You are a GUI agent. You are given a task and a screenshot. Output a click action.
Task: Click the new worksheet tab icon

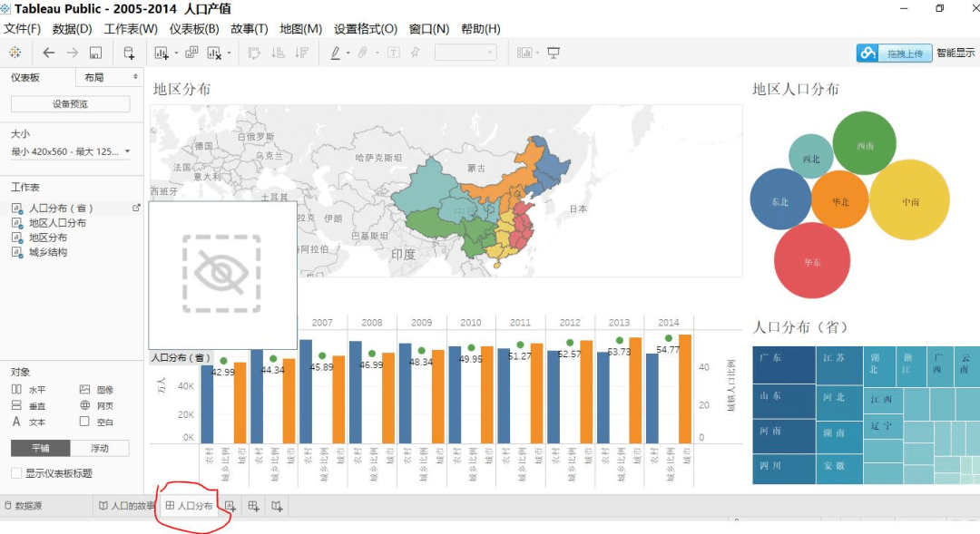[x=230, y=507]
